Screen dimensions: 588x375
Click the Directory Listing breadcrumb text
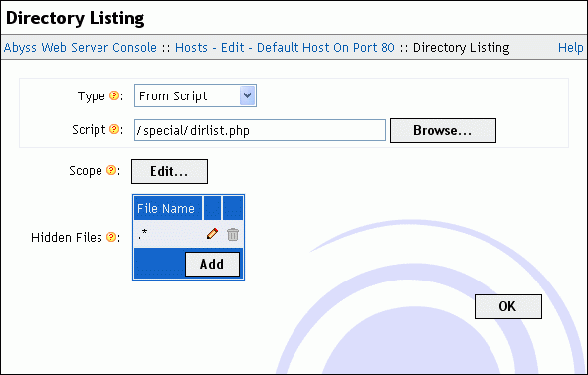[x=462, y=48]
